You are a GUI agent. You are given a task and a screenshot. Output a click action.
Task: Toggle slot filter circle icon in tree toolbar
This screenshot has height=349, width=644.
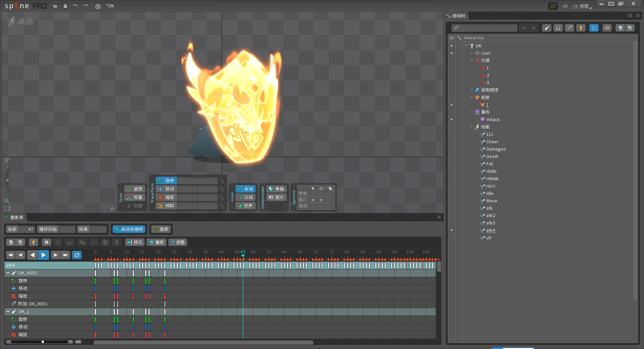coord(558,28)
